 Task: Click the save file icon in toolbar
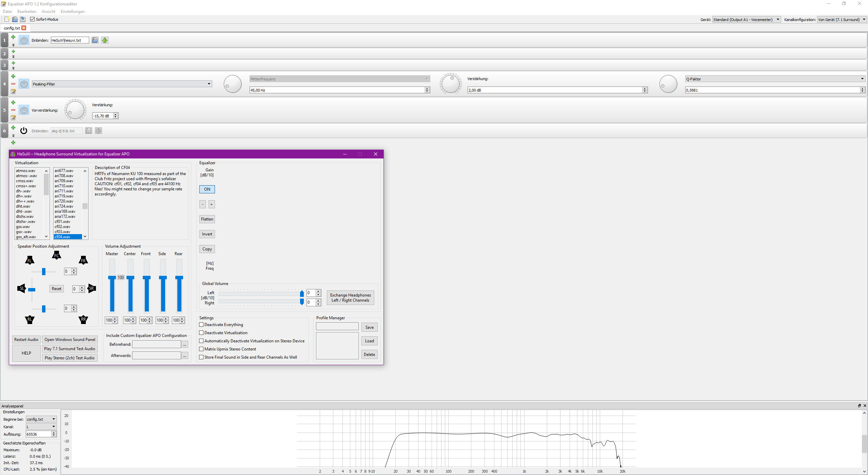pyautogui.click(x=23, y=19)
